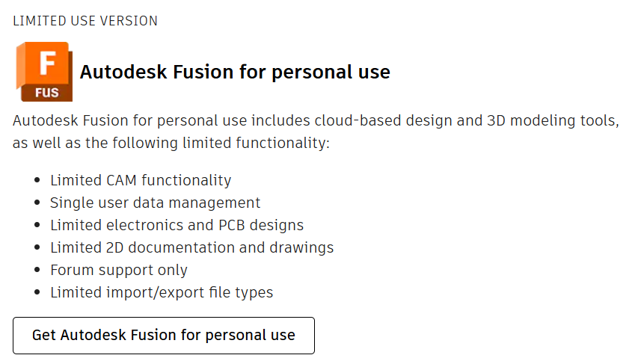Click the line ending with limited functionality
The height and width of the screenshot is (364, 644).
pyautogui.click(x=171, y=143)
